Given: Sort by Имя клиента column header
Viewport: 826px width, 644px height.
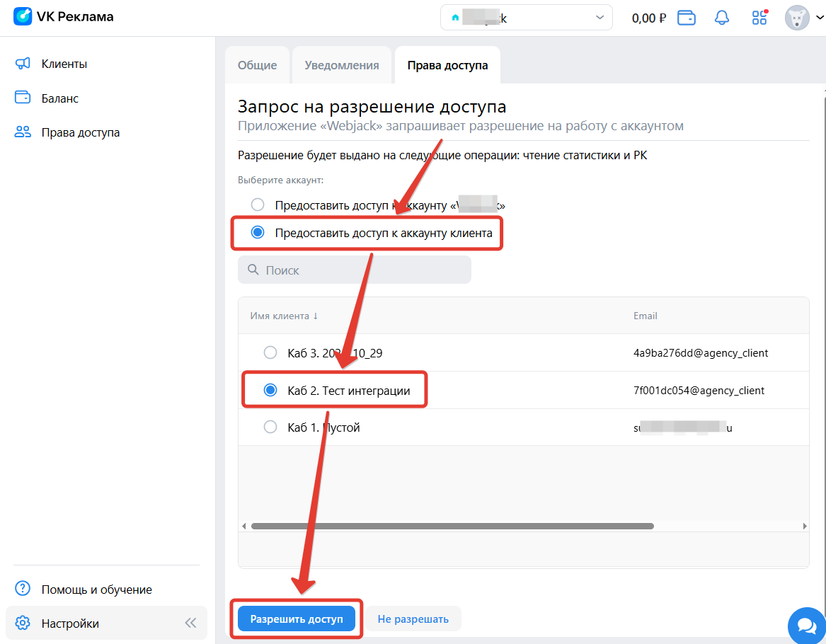Looking at the screenshot, I should click(x=284, y=316).
